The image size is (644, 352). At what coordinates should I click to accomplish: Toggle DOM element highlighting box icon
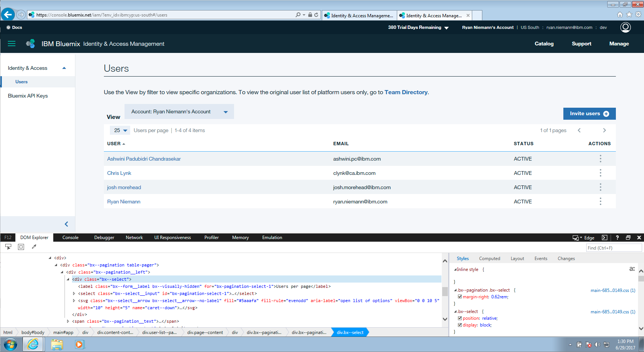pos(21,247)
